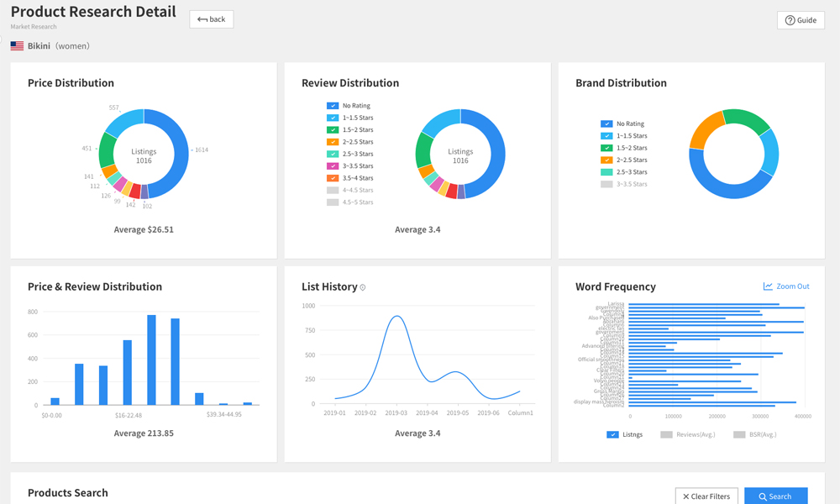Click the info icon next to List History
This screenshot has width=840, height=504.
[363, 287]
